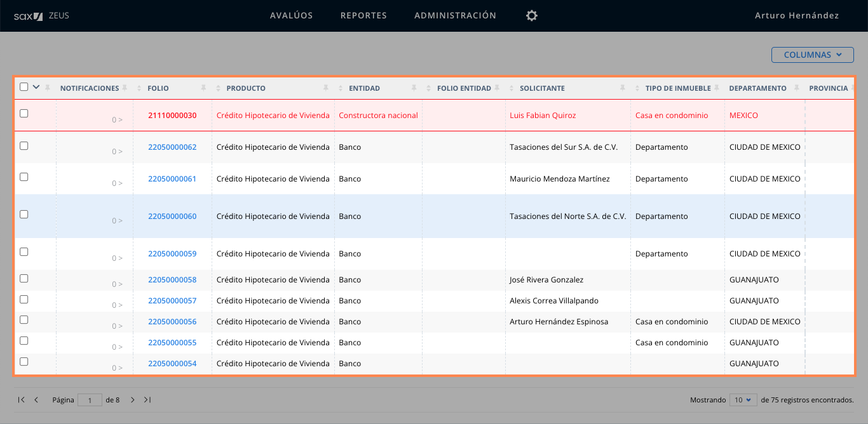Expand notifications for folio 22050000060

click(x=117, y=220)
